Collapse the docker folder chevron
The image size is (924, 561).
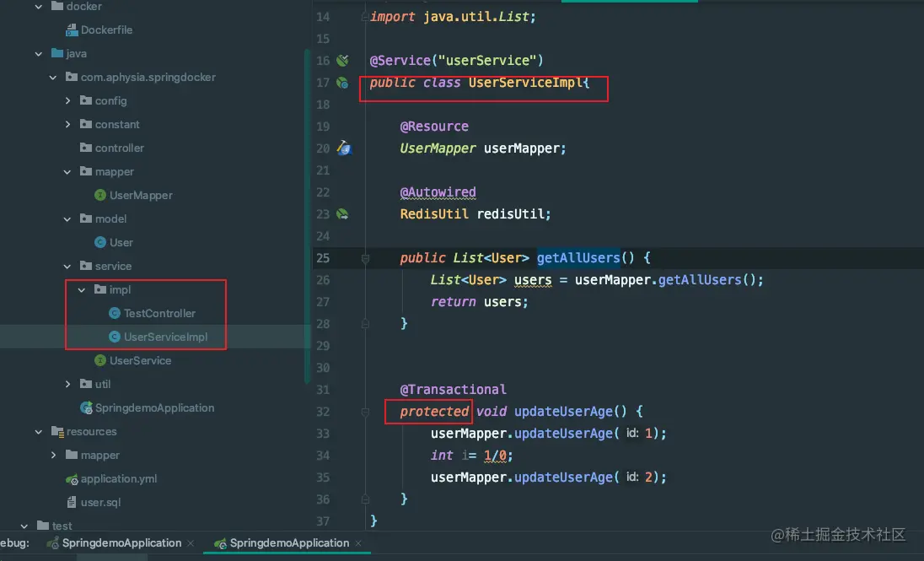point(39,7)
